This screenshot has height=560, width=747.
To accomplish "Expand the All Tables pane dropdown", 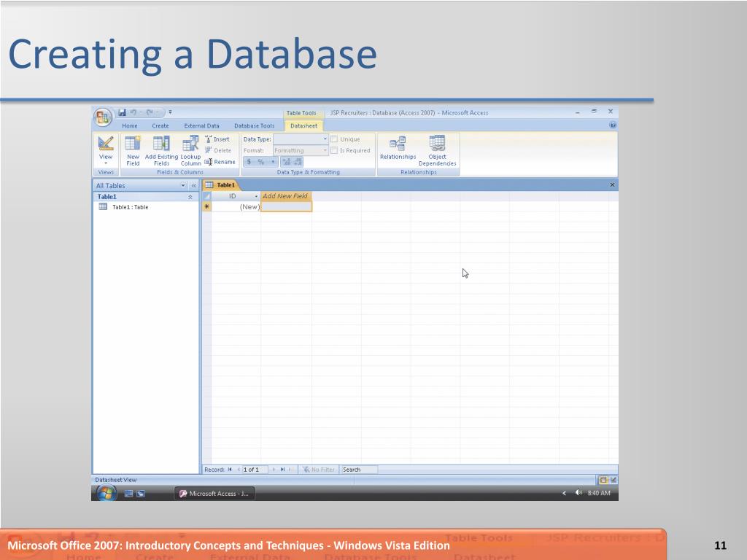I will [183, 186].
